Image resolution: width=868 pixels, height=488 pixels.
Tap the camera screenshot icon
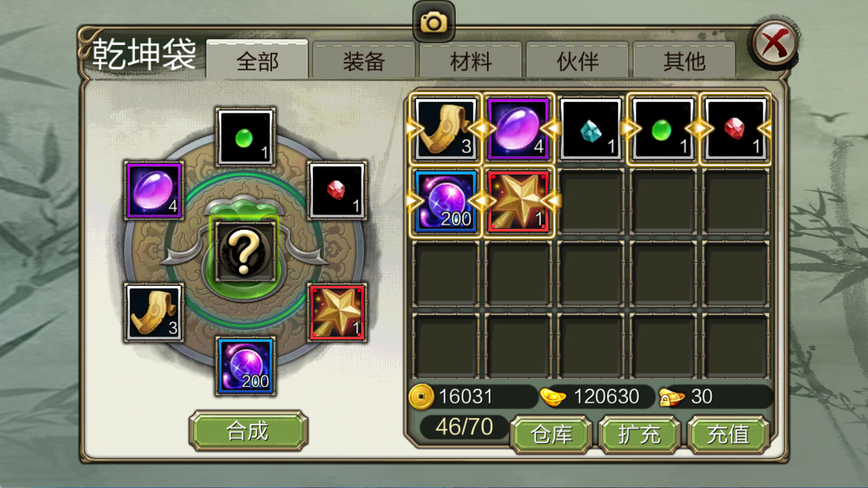[433, 22]
